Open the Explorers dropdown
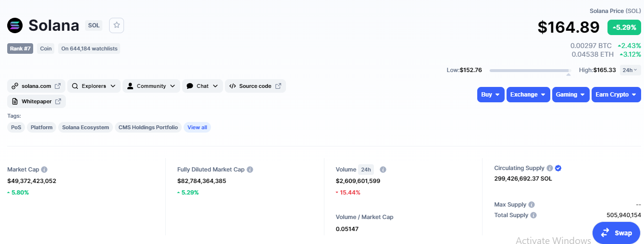 [x=94, y=86]
